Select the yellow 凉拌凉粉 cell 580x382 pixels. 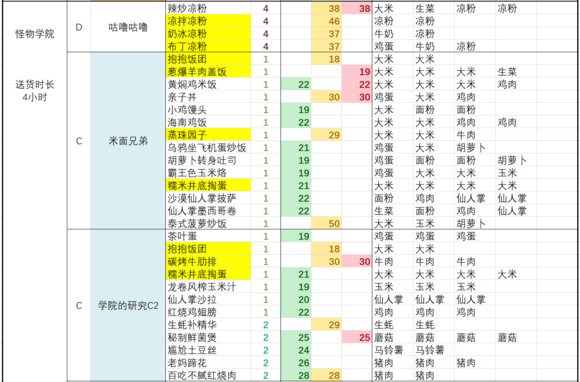coord(209,21)
